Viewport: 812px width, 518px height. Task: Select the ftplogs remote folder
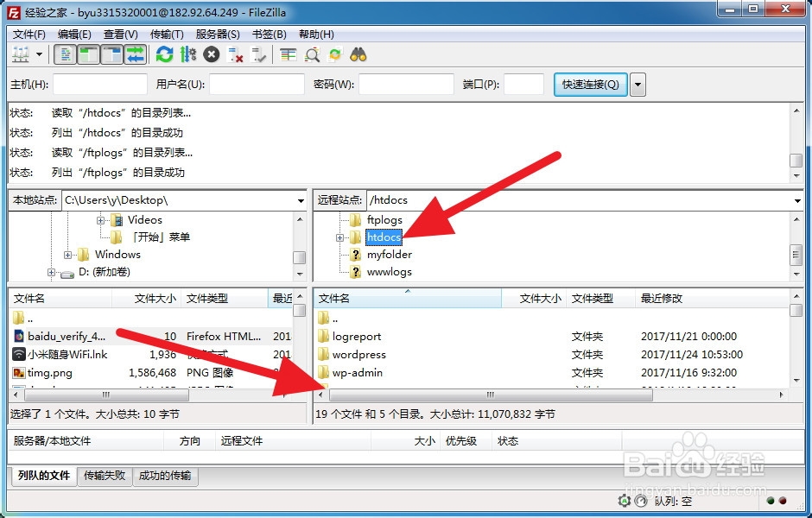pos(384,220)
